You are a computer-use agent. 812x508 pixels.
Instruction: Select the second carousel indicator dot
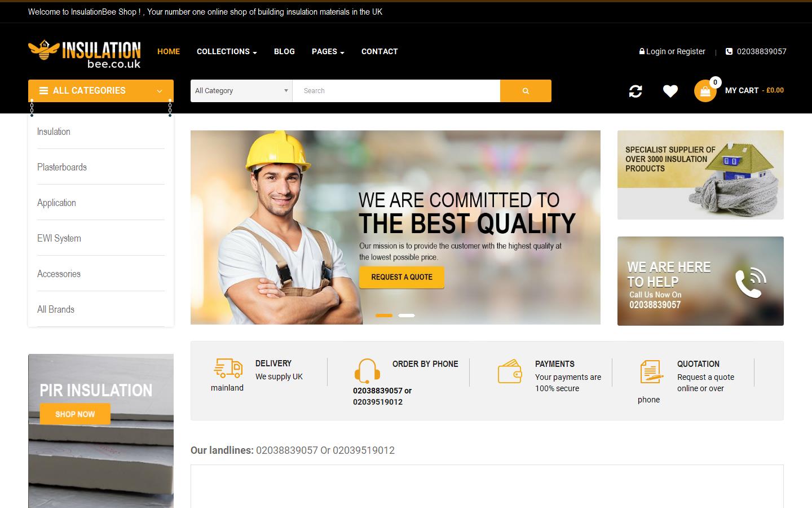pyautogui.click(x=407, y=316)
